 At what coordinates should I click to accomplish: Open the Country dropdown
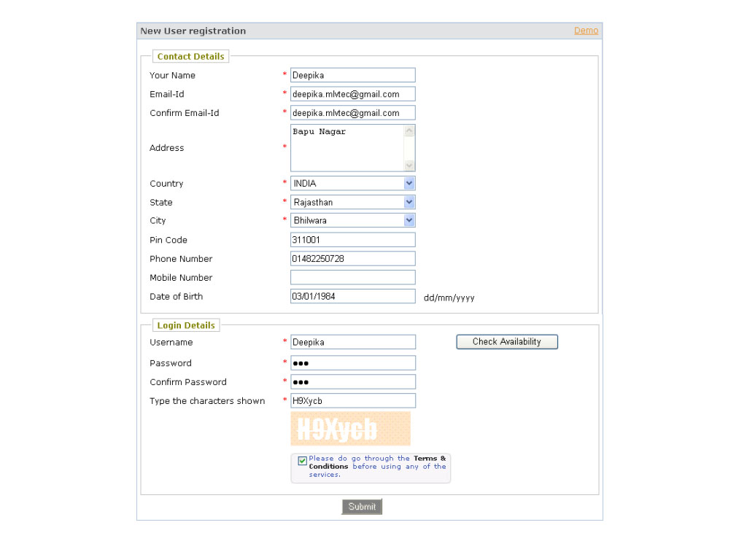pyautogui.click(x=352, y=184)
